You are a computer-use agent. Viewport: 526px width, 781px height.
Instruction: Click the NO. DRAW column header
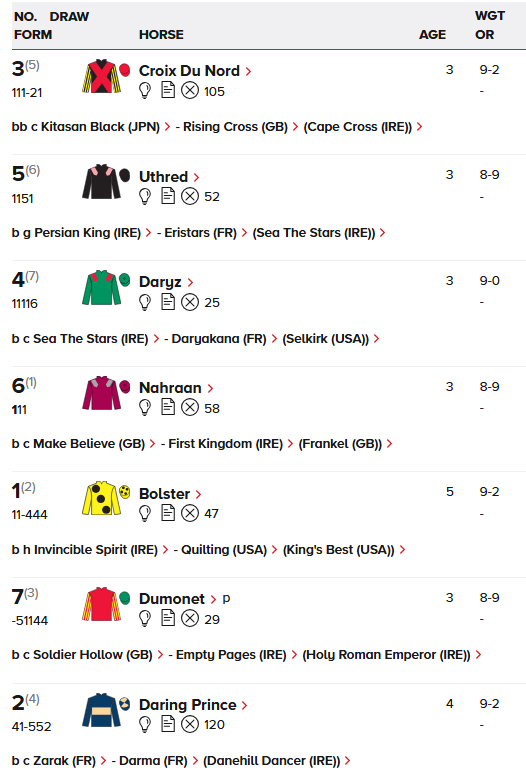click(51, 16)
